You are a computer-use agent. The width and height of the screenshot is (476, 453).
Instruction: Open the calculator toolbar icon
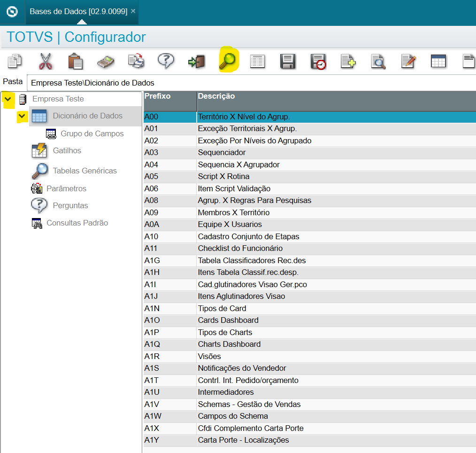coord(106,62)
